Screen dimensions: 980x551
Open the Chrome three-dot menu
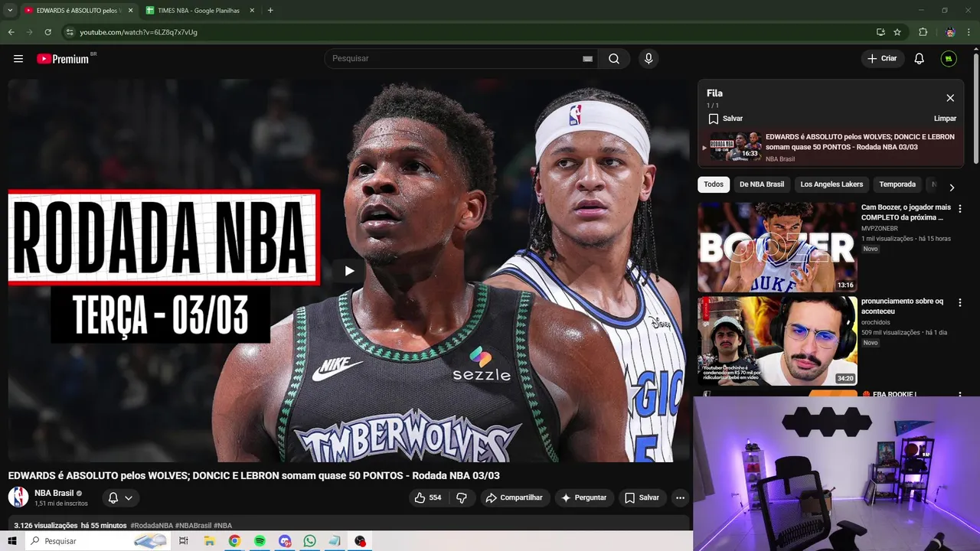tap(970, 32)
